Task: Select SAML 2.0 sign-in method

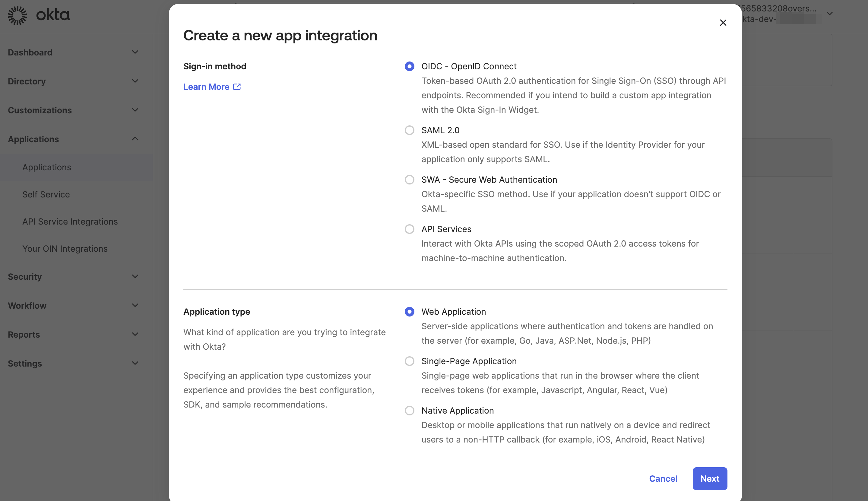Action: (x=409, y=130)
